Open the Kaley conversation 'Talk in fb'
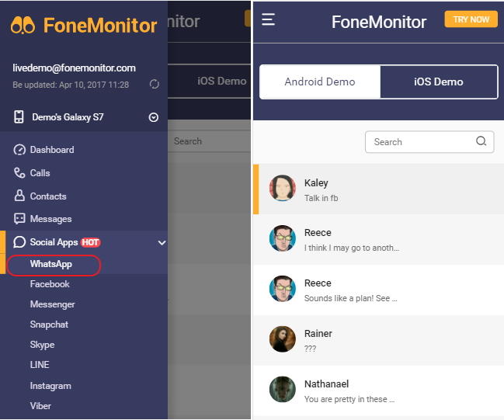 [378, 189]
